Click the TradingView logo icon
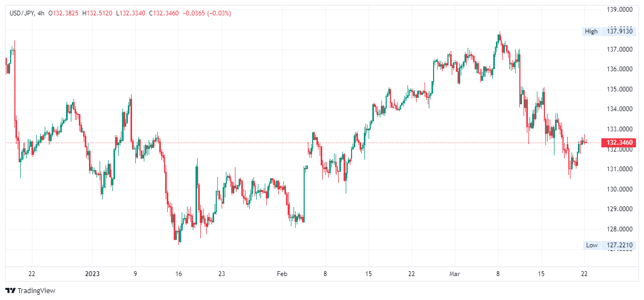644x300 pixels. [x=10, y=290]
